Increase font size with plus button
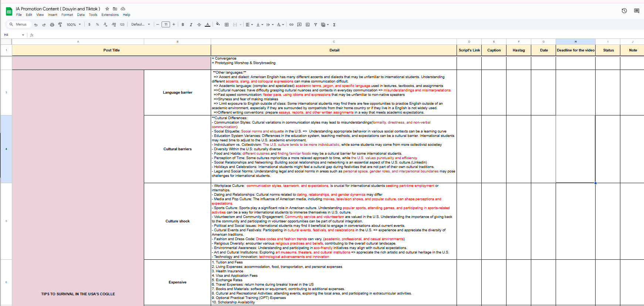Viewport: 644px width, 306px height. pyautogui.click(x=174, y=24)
